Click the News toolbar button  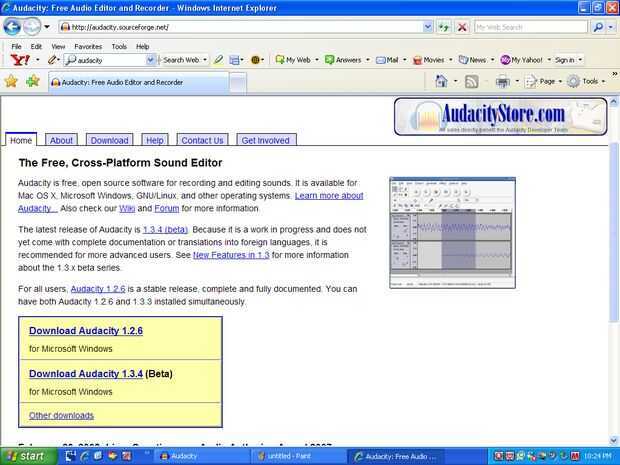(473, 60)
